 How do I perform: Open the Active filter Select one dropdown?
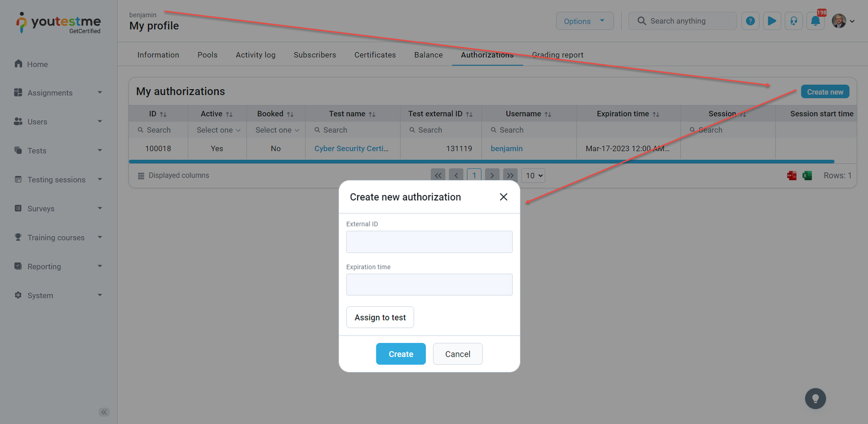point(218,130)
